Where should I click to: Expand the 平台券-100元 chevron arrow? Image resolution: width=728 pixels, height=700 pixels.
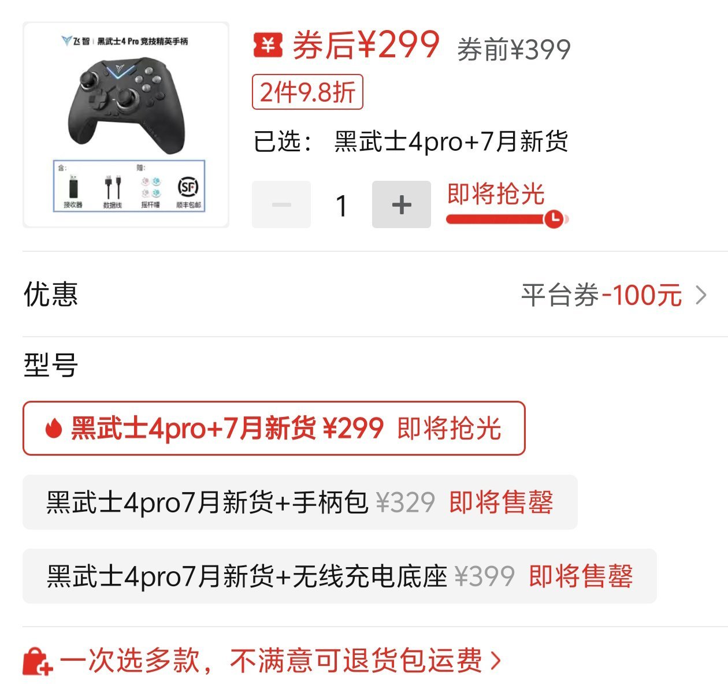[x=701, y=295]
